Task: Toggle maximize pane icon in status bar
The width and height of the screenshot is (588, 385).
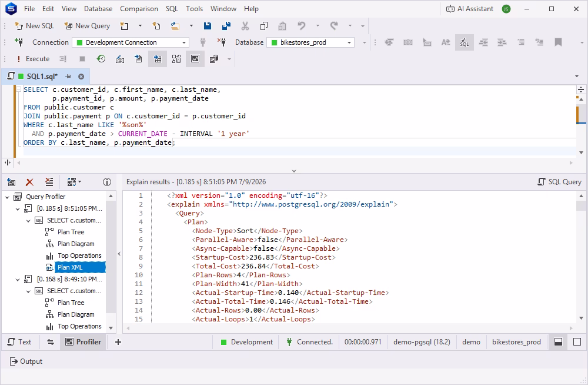Action: coord(577,342)
